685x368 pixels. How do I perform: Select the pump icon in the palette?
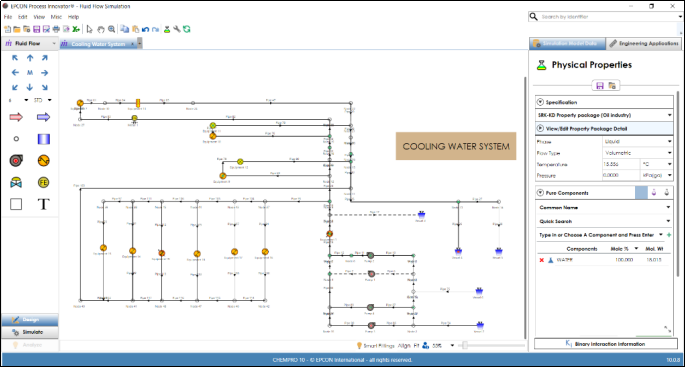(16, 161)
